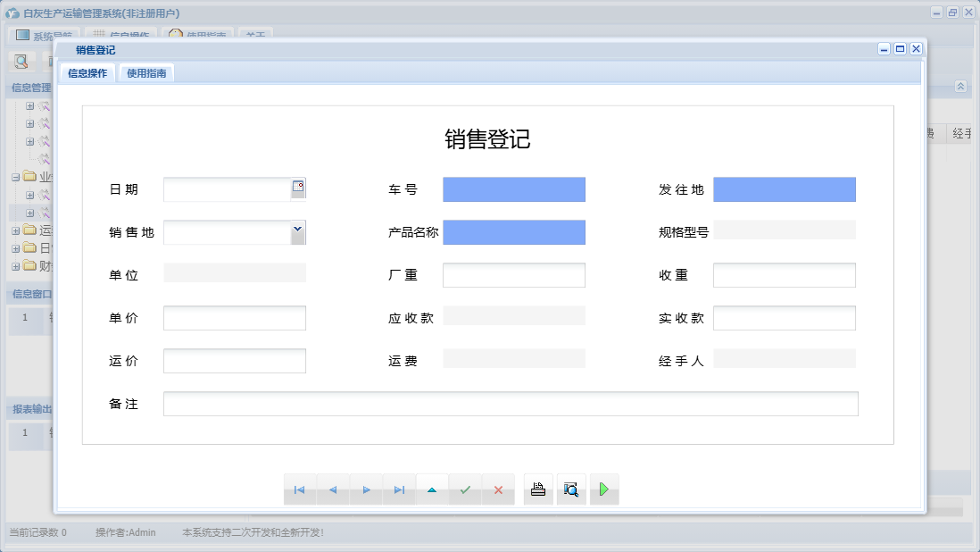Execute with the green play icon

(x=604, y=489)
